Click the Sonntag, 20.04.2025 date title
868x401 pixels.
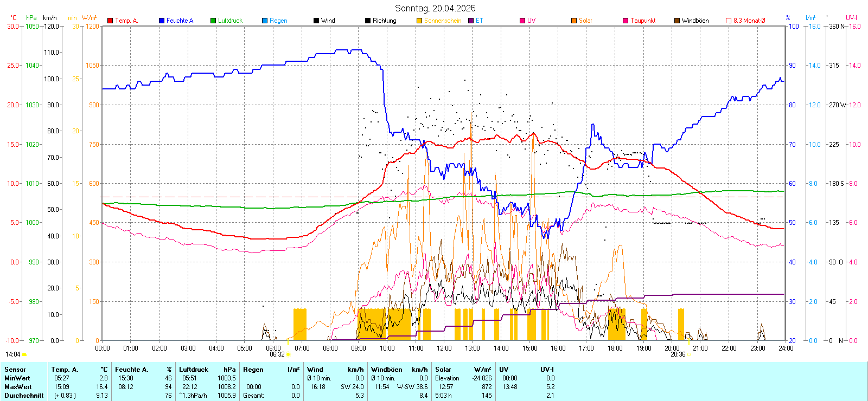pos(435,8)
